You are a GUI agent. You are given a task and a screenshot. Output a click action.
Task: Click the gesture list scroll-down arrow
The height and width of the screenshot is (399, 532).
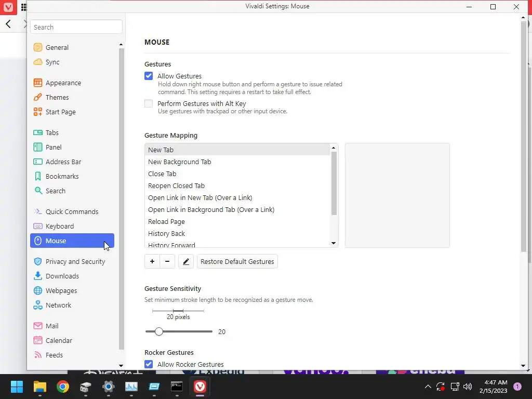334,243
